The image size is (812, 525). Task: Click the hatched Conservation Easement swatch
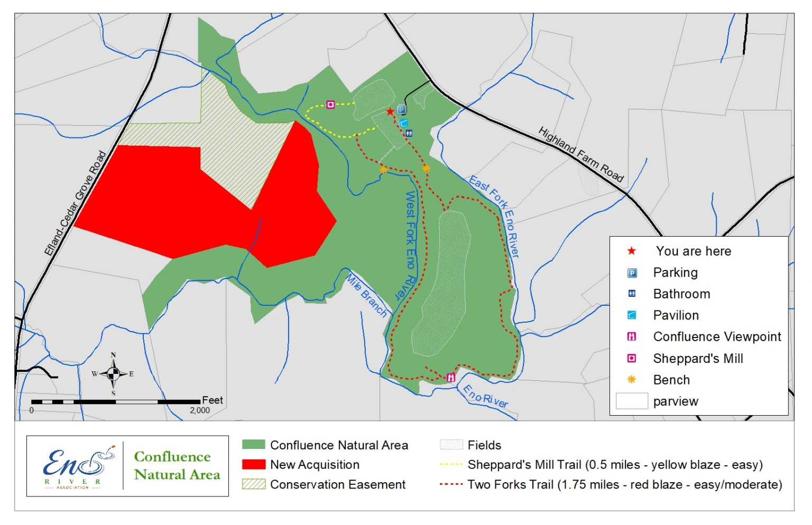pos(253,484)
